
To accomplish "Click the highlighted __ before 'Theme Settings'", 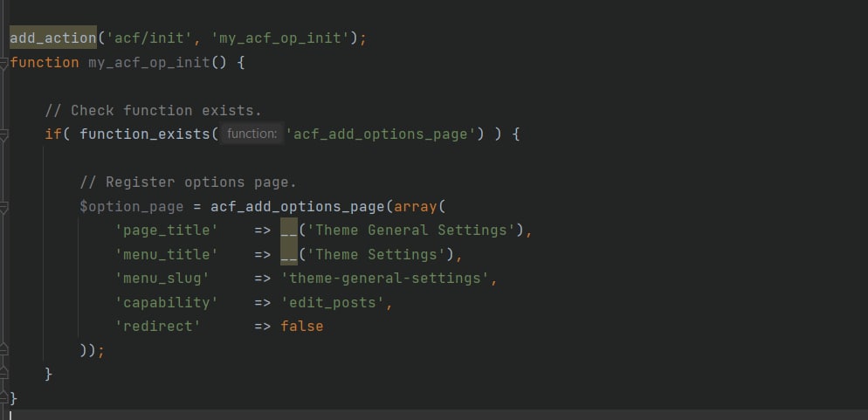I will (x=289, y=255).
